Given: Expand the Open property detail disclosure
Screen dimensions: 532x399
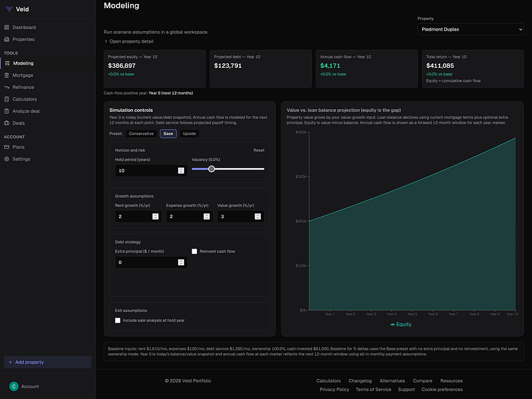Looking at the screenshot, I should (x=129, y=41).
